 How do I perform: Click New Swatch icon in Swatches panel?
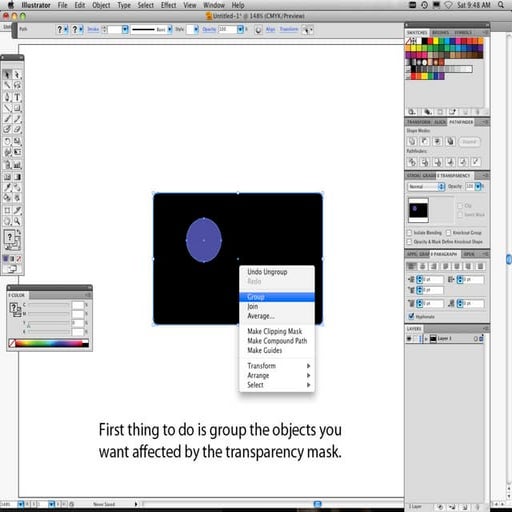[465, 112]
